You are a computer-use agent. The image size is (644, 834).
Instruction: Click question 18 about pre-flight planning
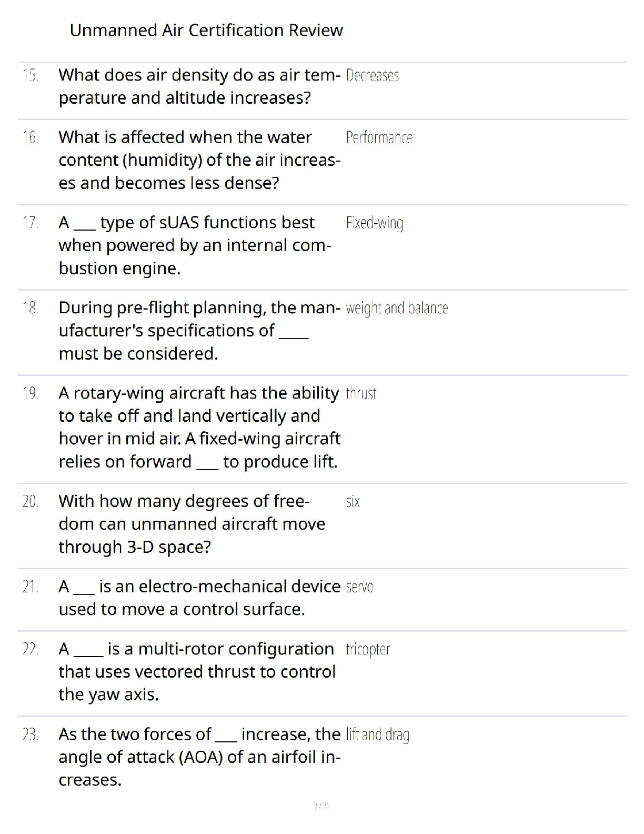point(199,331)
